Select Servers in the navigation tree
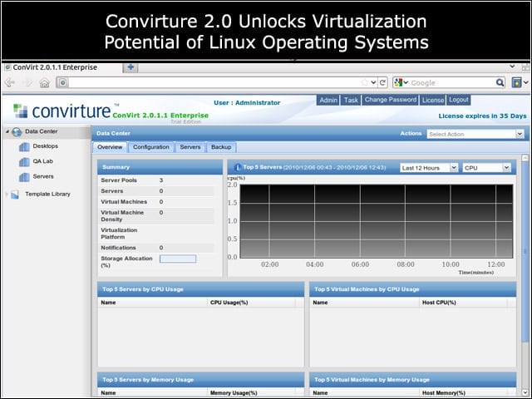The height and width of the screenshot is (399, 532). click(x=43, y=176)
